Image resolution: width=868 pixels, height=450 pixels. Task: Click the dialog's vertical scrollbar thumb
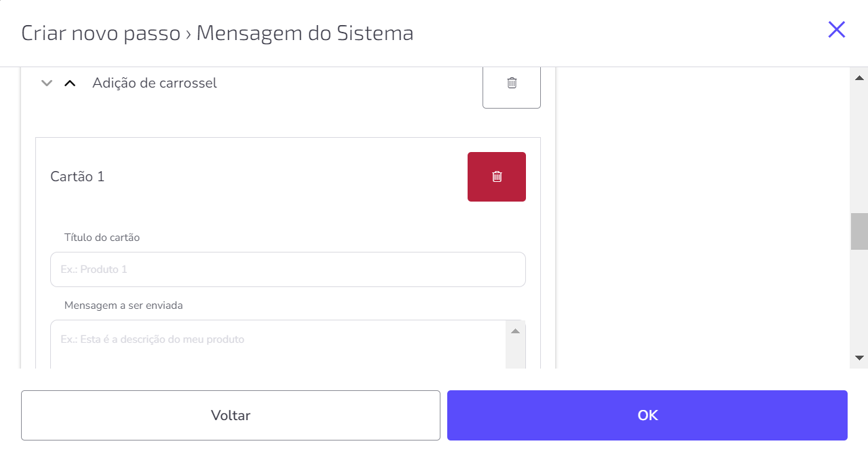pos(859,231)
